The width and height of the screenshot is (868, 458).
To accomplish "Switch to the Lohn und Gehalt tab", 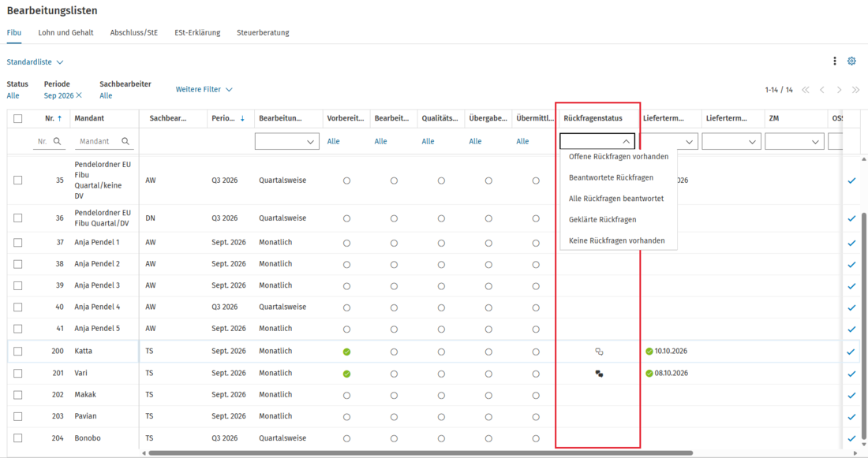I will tap(65, 32).
